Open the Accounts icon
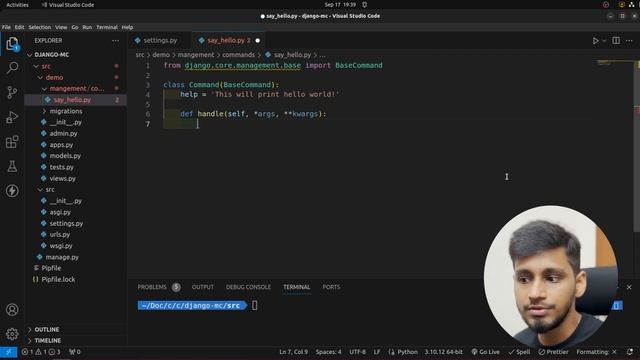The height and width of the screenshot is (360, 640). [x=12, y=309]
